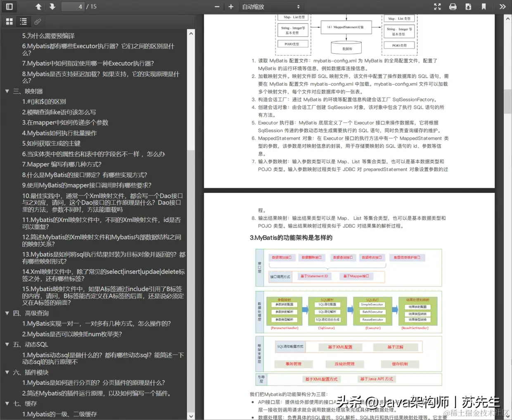Open outline item 3.在mapper中如何传递多个参数
Screen dimensions: 512x420
pos(65,123)
